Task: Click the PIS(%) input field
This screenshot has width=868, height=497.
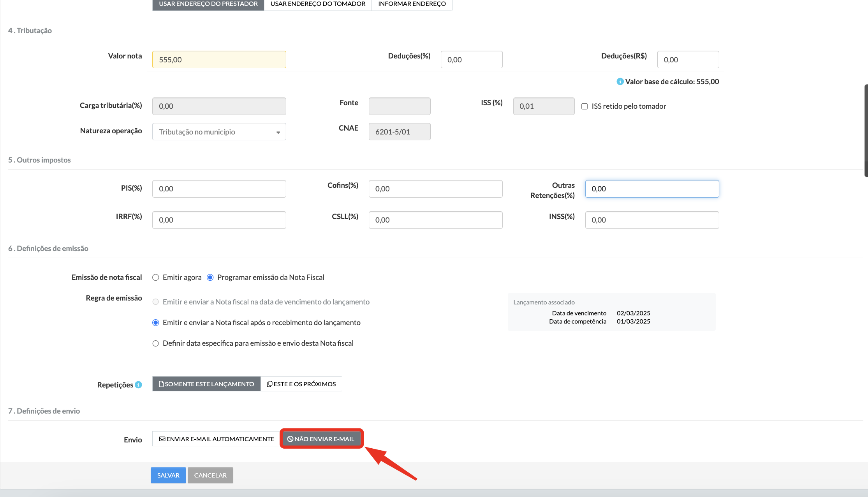Action: [x=219, y=189]
